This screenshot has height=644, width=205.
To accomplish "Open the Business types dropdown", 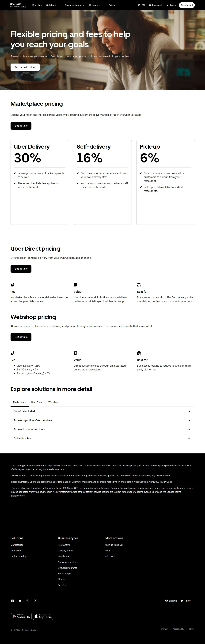I will (x=75, y=5).
